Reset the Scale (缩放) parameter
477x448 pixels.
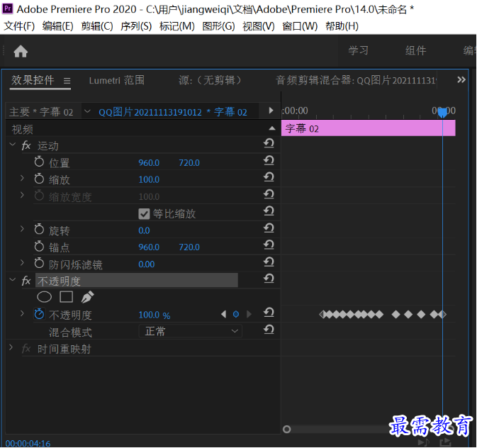click(269, 177)
